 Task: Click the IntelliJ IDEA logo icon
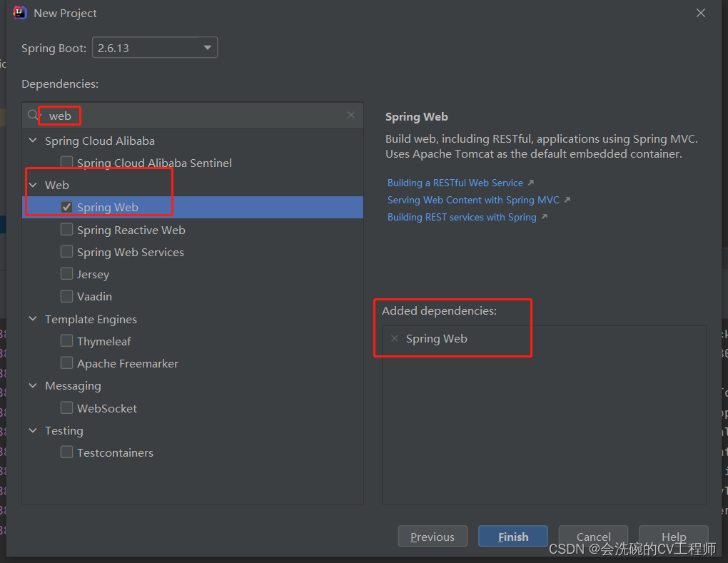point(19,13)
